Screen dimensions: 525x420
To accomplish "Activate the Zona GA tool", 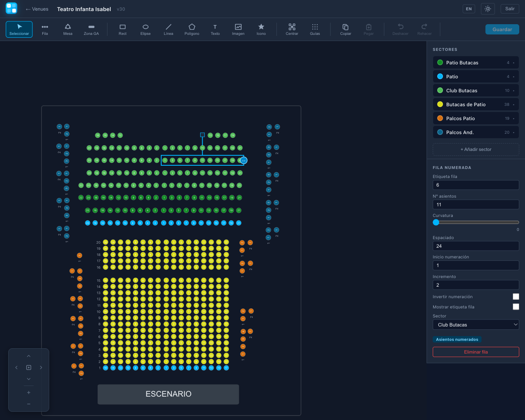I will coord(91,29).
